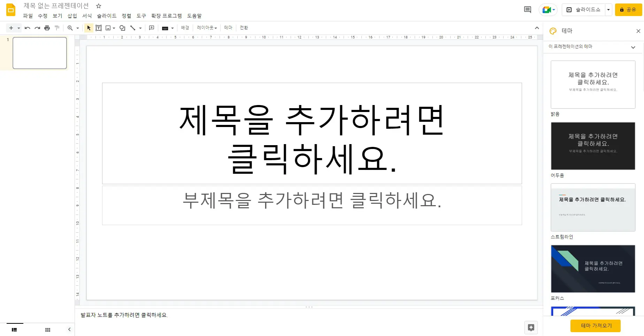Add a new slide with plus icon
The height and width of the screenshot is (336, 644).
pos(11,28)
